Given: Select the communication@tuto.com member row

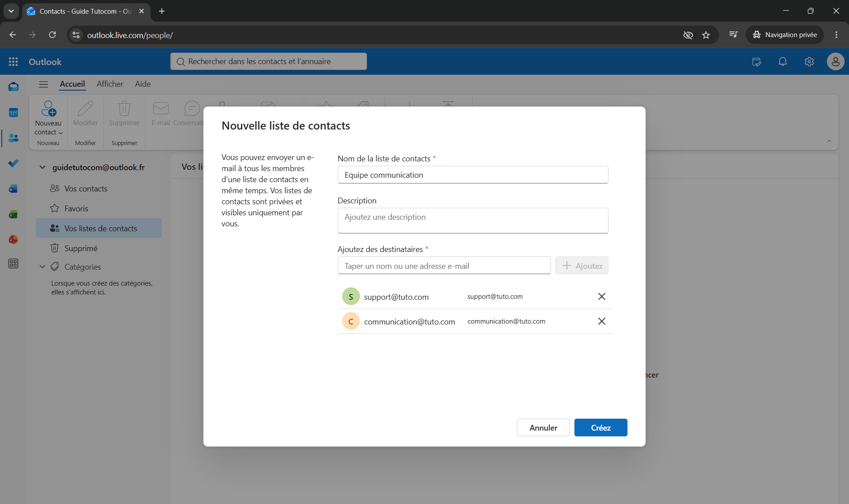Looking at the screenshot, I should [476, 321].
